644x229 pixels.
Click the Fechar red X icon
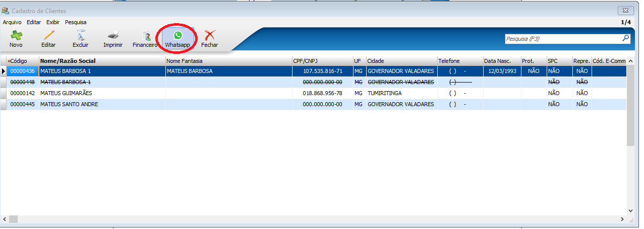point(210,35)
